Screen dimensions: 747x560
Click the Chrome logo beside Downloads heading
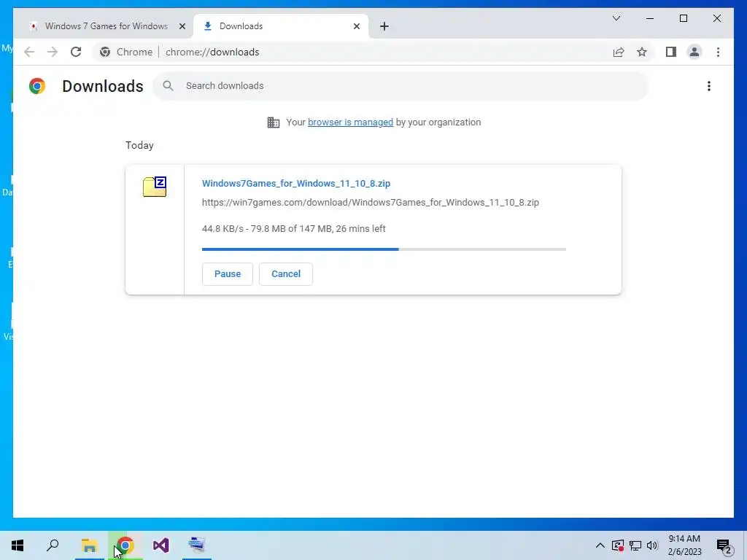[37, 86]
